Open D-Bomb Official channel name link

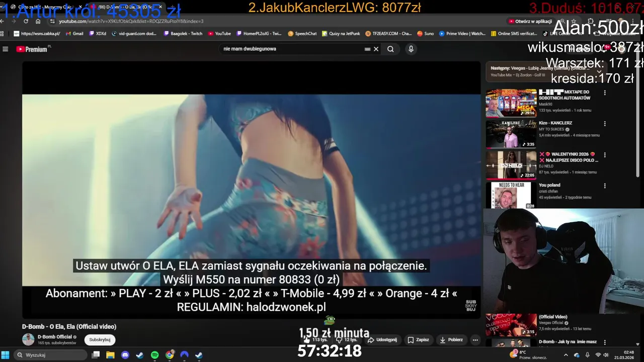pos(55,337)
